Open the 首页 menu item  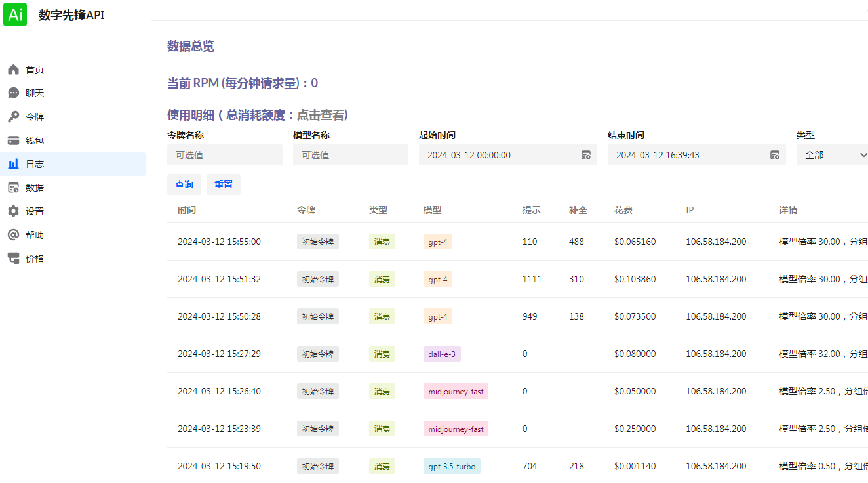(x=73, y=70)
